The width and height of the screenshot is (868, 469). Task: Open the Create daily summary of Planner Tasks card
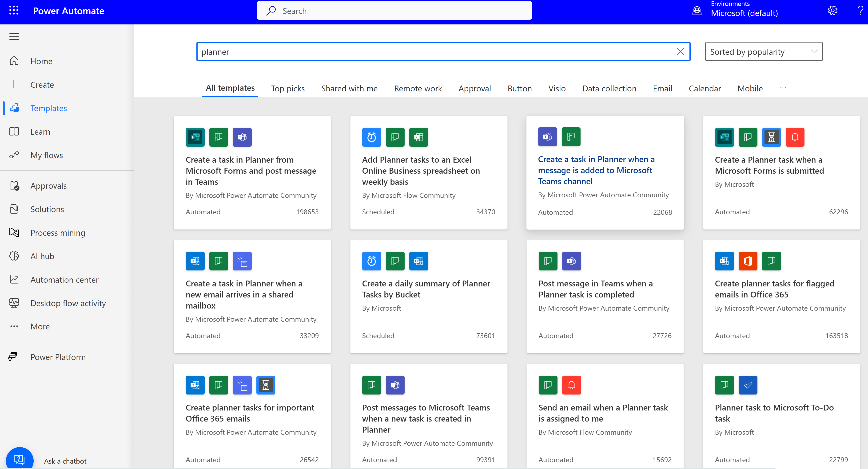pos(426,289)
